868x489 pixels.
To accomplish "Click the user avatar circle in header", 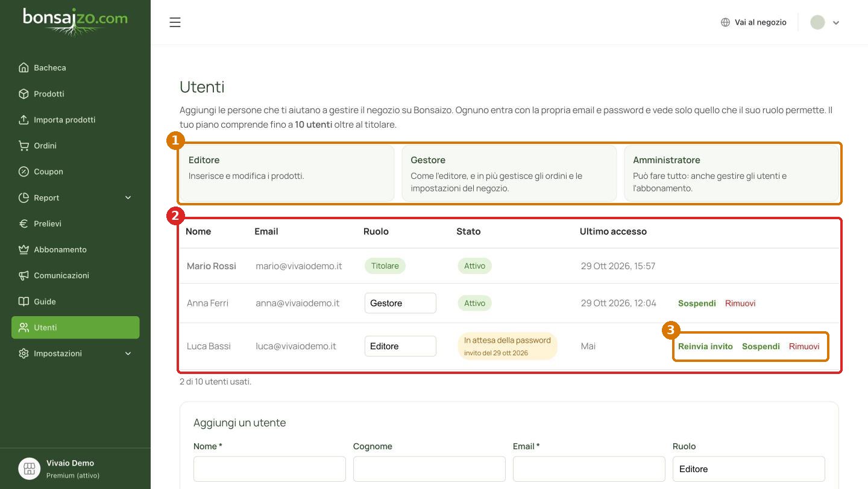I will [817, 22].
